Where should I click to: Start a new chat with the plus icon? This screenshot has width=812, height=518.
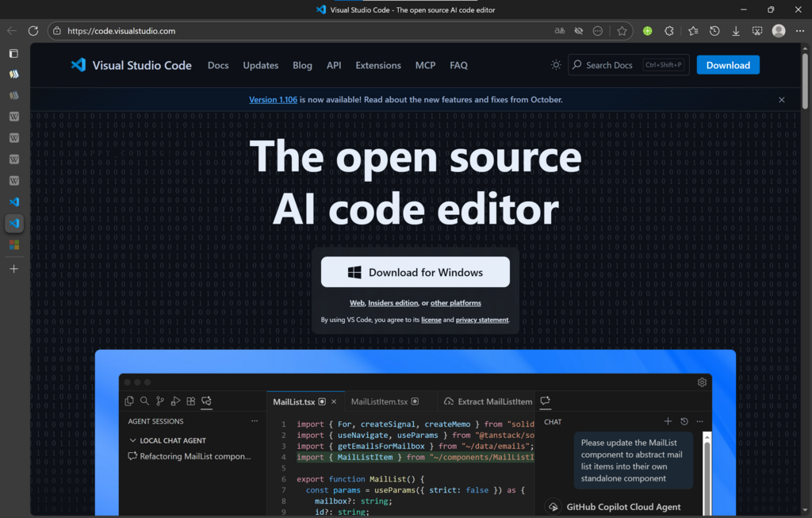(668, 421)
